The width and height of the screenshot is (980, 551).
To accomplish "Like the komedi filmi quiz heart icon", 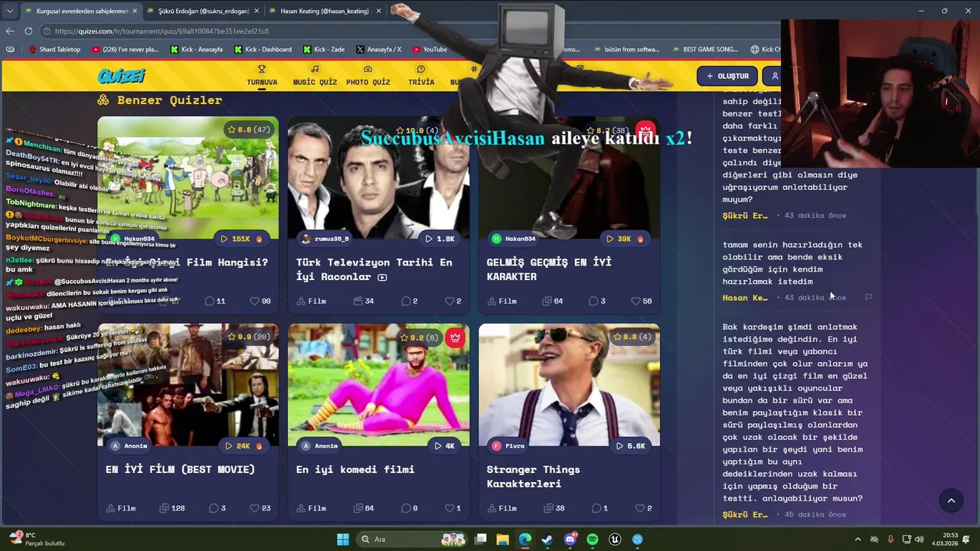I will (449, 508).
